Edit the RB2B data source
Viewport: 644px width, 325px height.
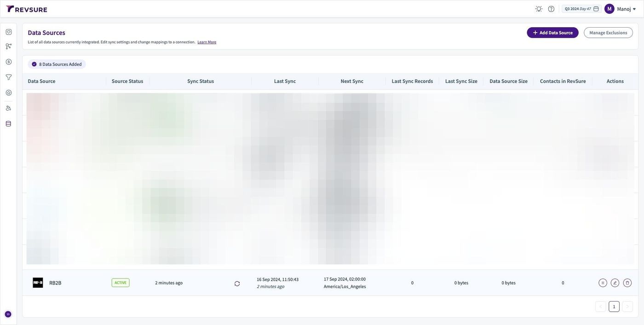(615, 283)
